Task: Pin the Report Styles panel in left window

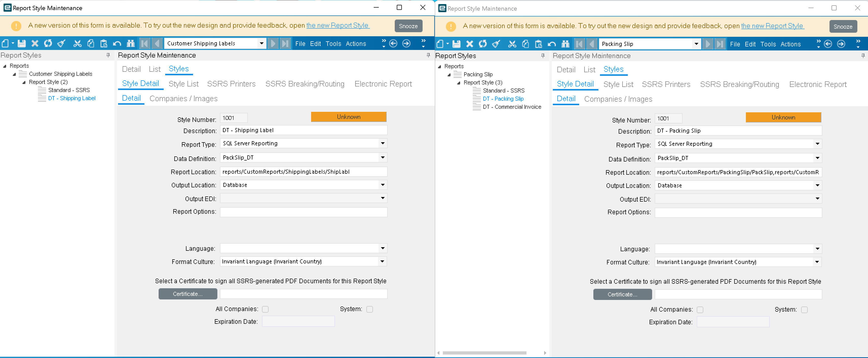Action: click(108, 55)
